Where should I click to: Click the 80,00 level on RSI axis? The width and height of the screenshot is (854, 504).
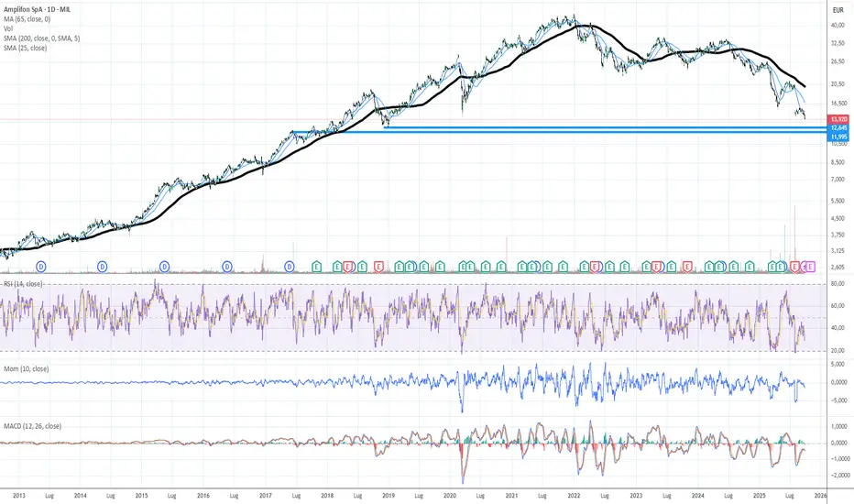[x=838, y=284]
